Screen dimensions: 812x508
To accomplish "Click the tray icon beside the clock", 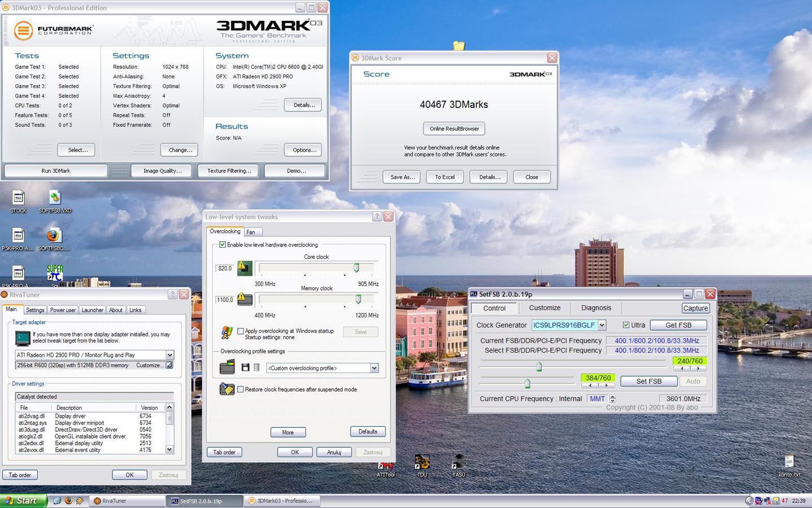I will [784, 501].
